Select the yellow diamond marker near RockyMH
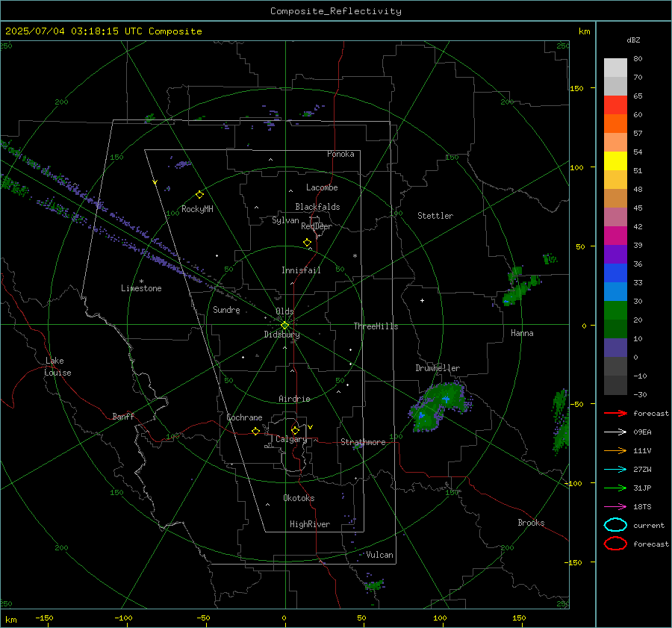The height and width of the screenshot is (628, 672). (199, 195)
